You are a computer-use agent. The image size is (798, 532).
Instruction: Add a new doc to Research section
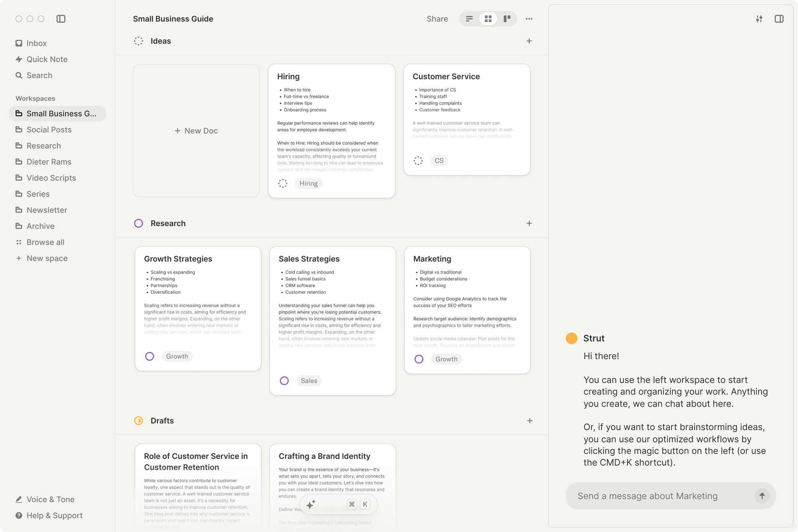point(529,223)
